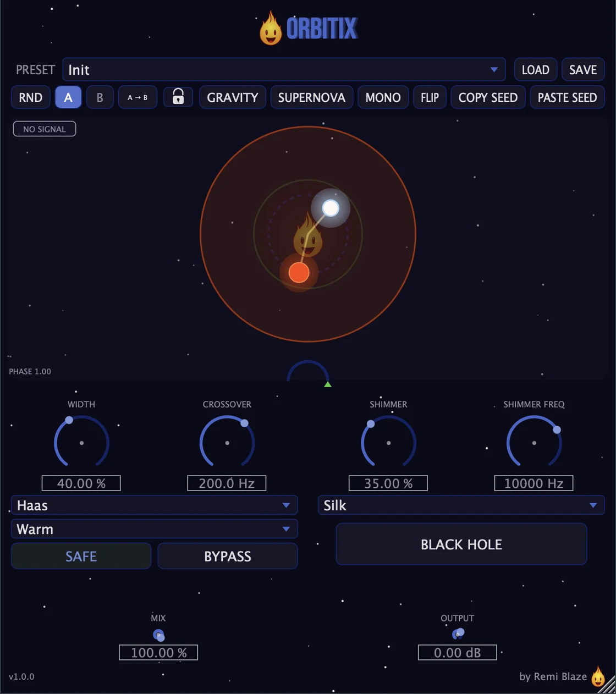This screenshot has width=616, height=694.
Task: Click the NO SIGNAL indicator
Action: pos(45,129)
